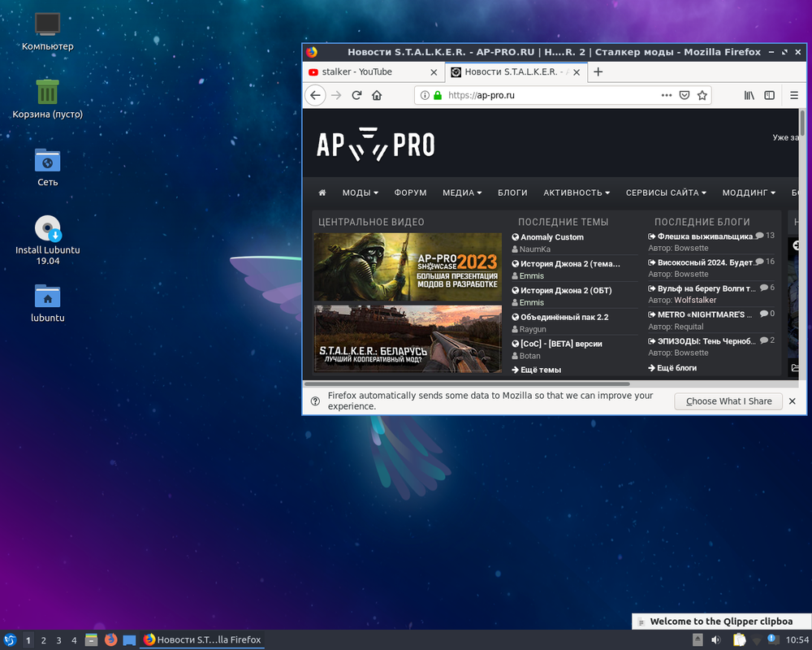Open История Джона 2 (ОБТ) topic
Screen dimensions: 812x650
566,291
